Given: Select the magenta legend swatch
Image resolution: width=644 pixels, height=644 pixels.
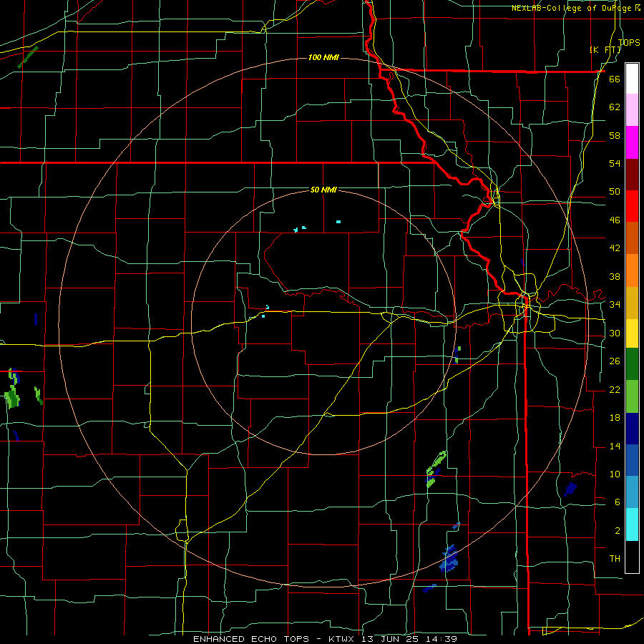Looking at the screenshot, I should coord(632,142).
